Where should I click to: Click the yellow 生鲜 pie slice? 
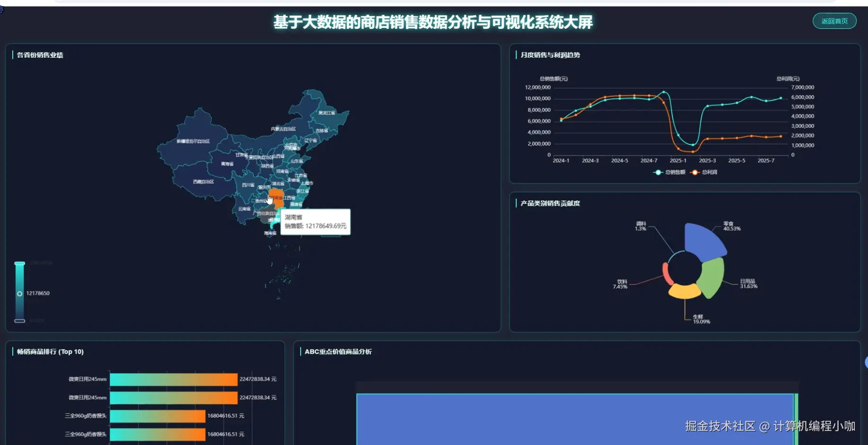click(x=685, y=291)
